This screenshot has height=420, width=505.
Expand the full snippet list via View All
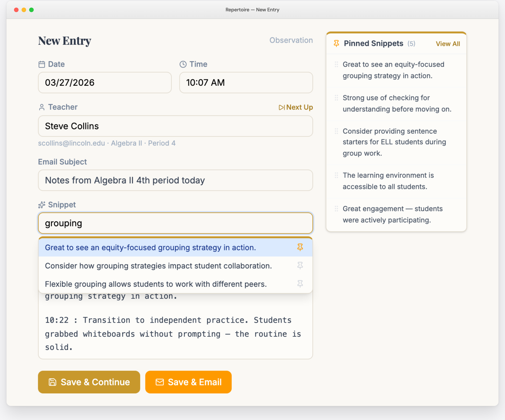click(x=447, y=44)
